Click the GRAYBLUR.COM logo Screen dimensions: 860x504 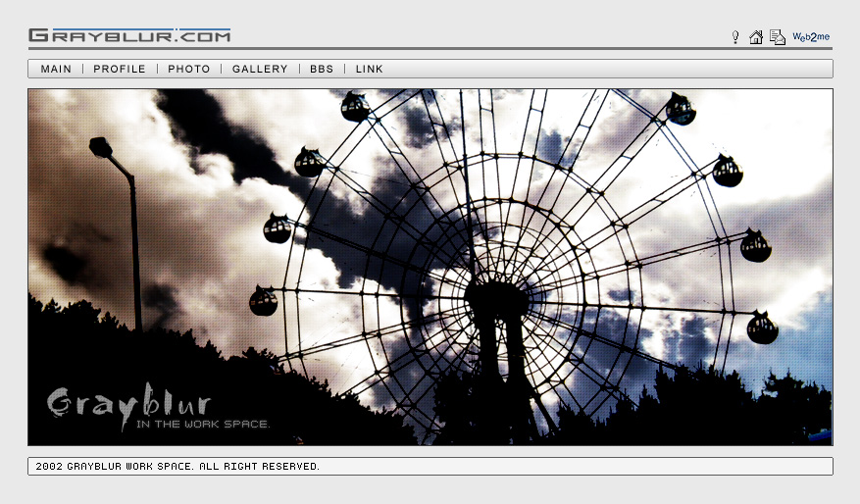click(x=129, y=35)
